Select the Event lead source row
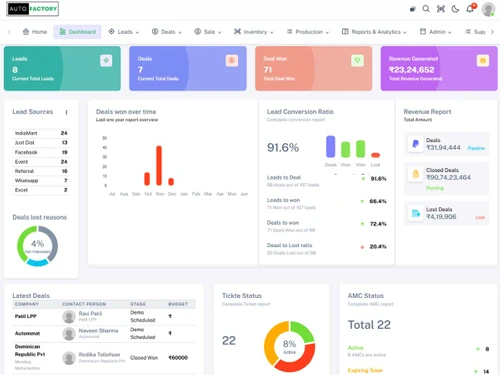This screenshot has width=500, height=375. point(41,162)
